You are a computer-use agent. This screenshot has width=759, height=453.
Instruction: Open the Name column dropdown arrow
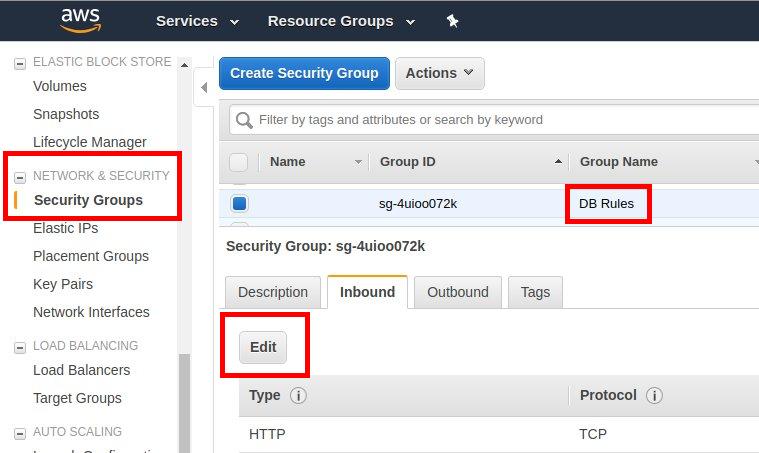click(x=358, y=162)
